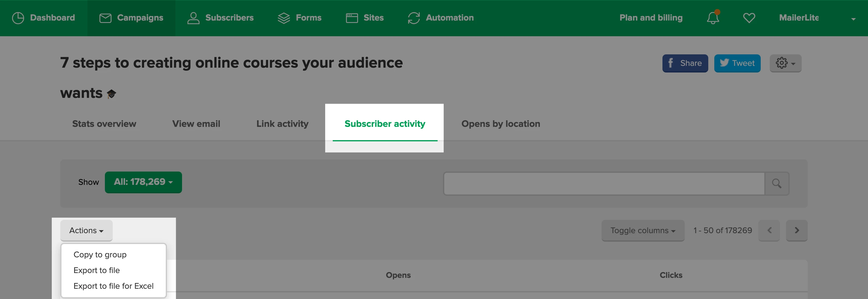
Task: Expand the Toggle columns dropdown
Action: [x=643, y=230]
